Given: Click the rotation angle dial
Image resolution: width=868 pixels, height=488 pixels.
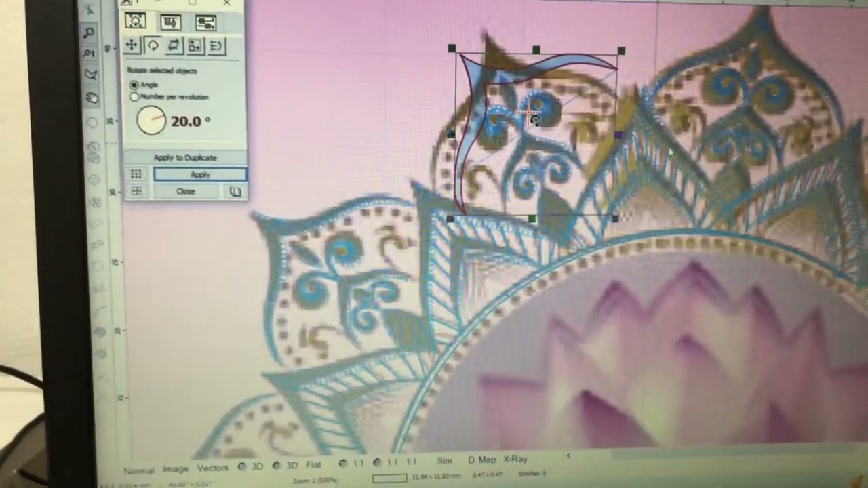Looking at the screenshot, I should 151,121.
